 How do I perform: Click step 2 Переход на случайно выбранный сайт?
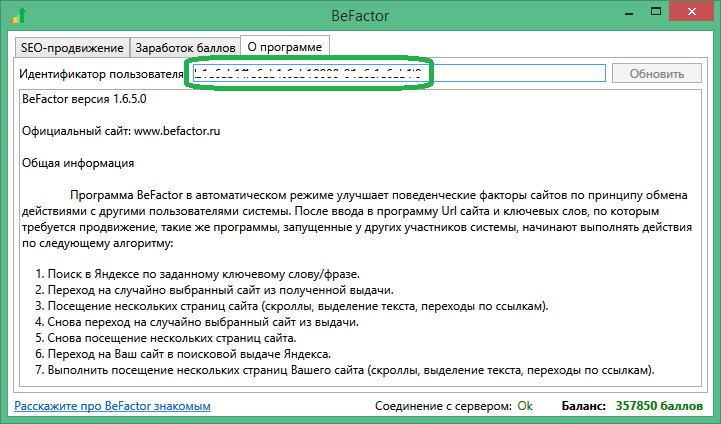click(214, 290)
